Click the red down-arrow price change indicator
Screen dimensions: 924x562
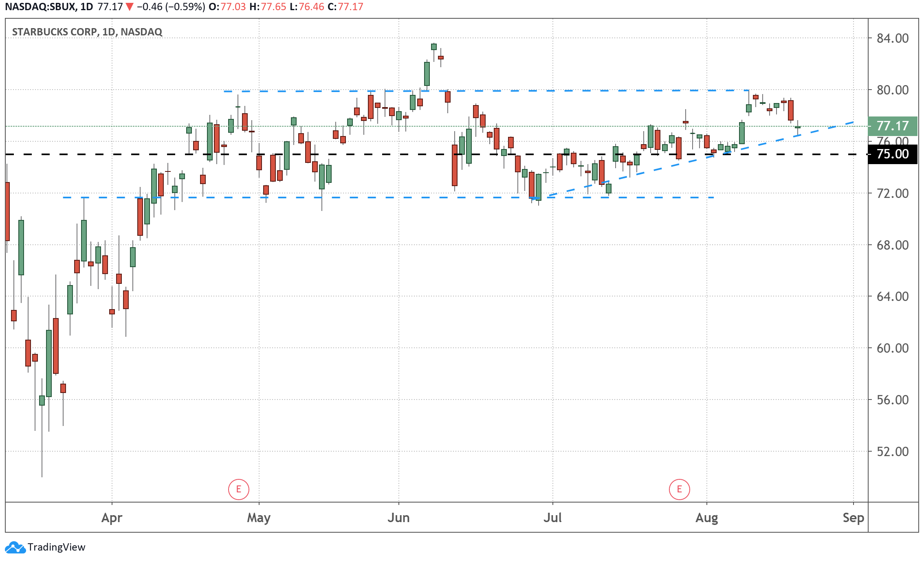tap(130, 7)
